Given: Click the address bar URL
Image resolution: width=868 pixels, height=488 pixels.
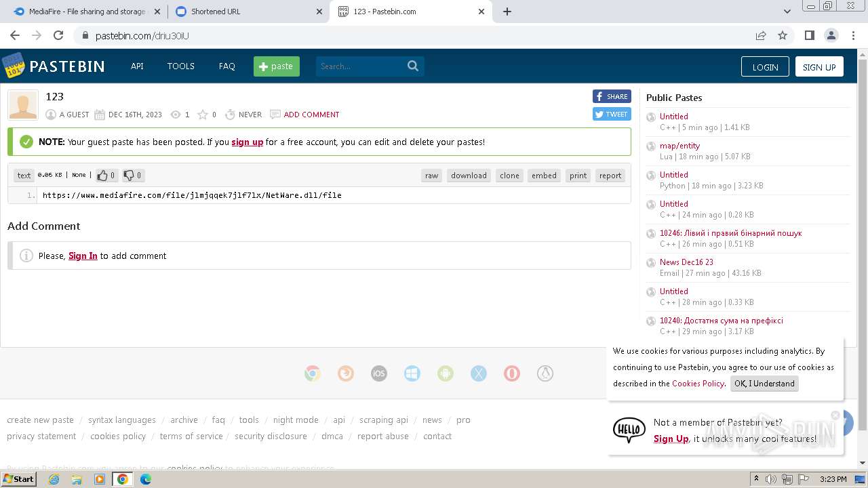Looking at the screenshot, I should 141,35.
